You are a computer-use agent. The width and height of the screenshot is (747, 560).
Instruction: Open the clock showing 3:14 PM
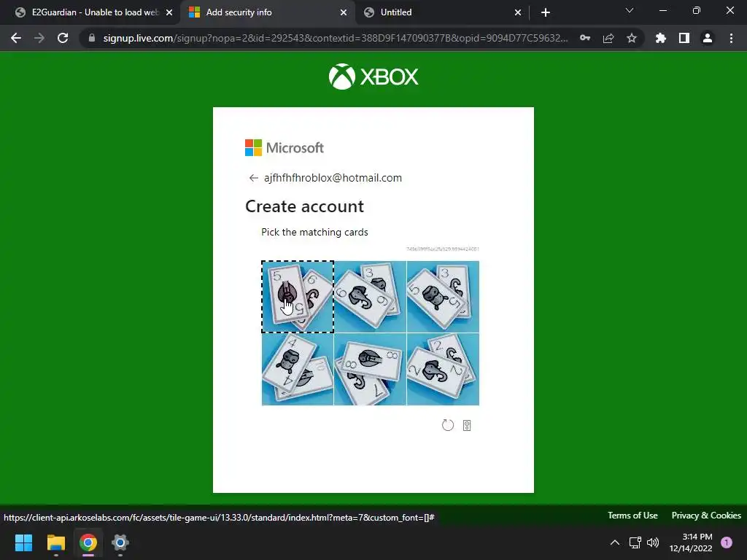[691, 542]
